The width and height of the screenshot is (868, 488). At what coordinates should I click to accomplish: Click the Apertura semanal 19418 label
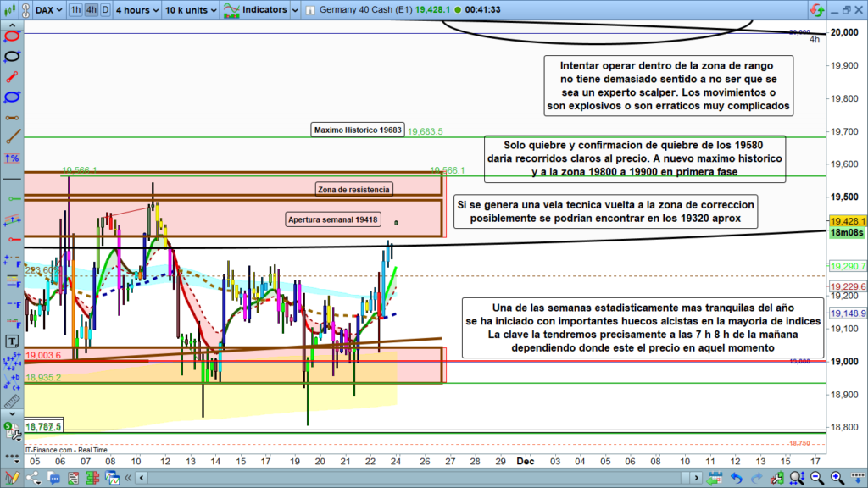pyautogui.click(x=332, y=220)
